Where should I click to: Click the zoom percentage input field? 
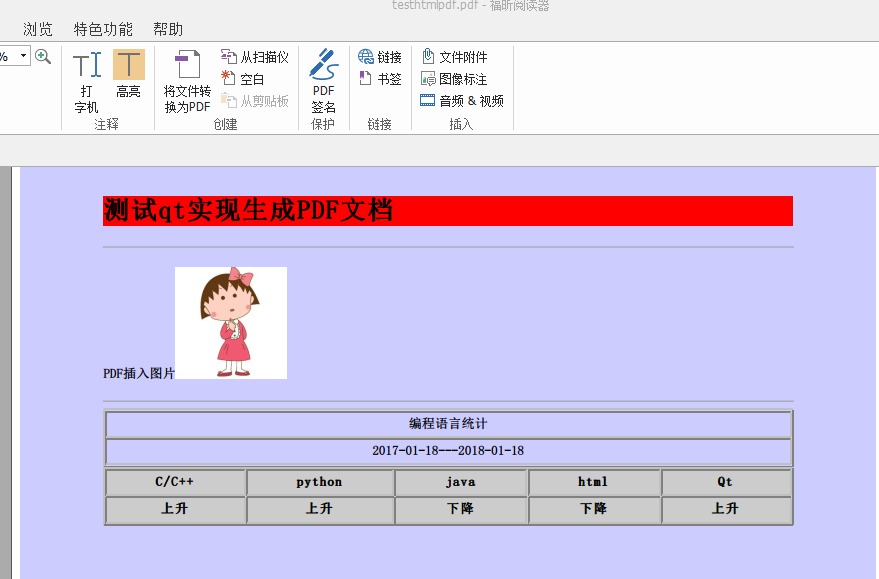[x=10, y=55]
